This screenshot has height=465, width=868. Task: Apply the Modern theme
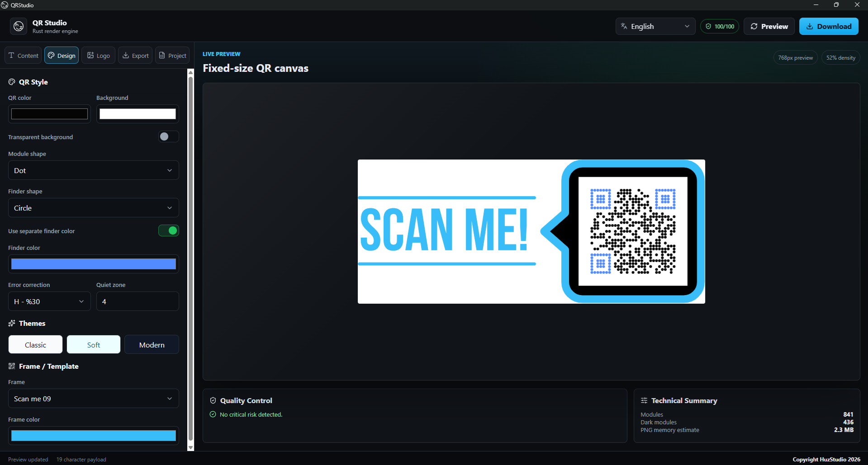click(152, 345)
